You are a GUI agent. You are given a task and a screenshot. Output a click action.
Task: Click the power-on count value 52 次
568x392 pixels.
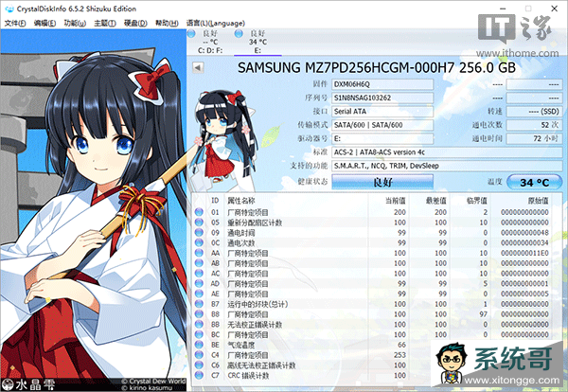coord(534,125)
